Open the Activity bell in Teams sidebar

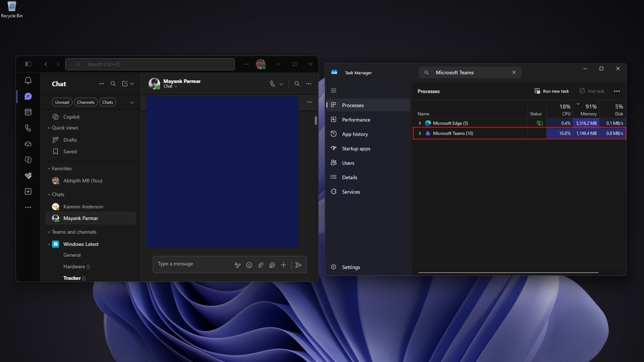tap(28, 80)
